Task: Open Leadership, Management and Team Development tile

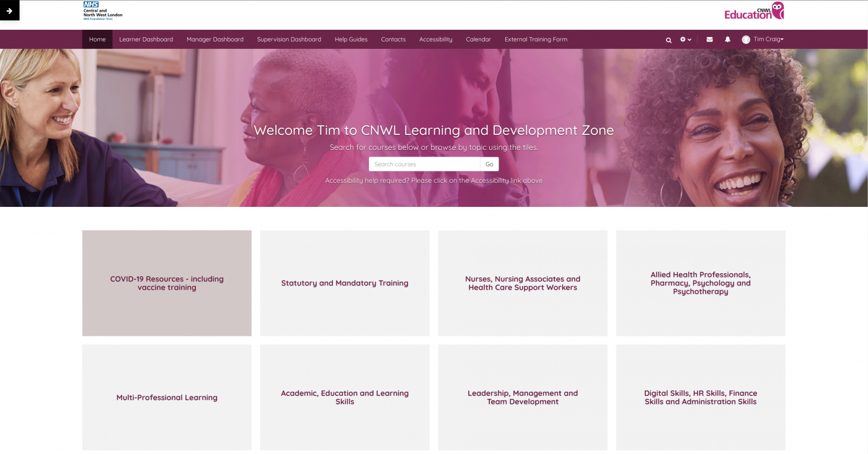Action: click(523, 398)
